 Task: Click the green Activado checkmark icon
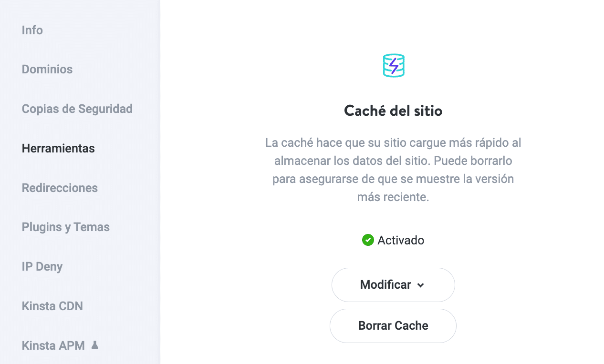pos(368,240)
